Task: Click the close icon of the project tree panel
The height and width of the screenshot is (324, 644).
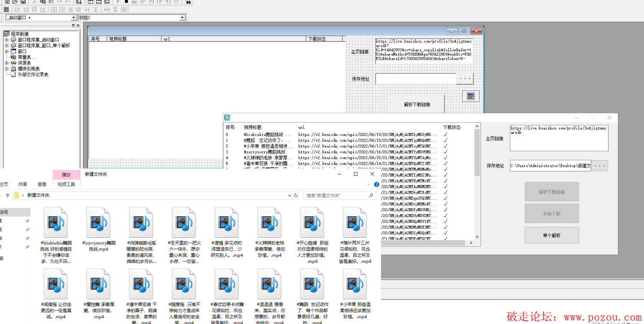Action: (x=78, y=26)
